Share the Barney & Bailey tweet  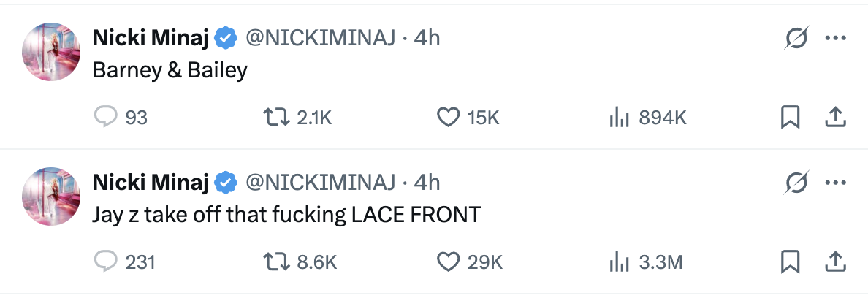(x=835, y=117)
